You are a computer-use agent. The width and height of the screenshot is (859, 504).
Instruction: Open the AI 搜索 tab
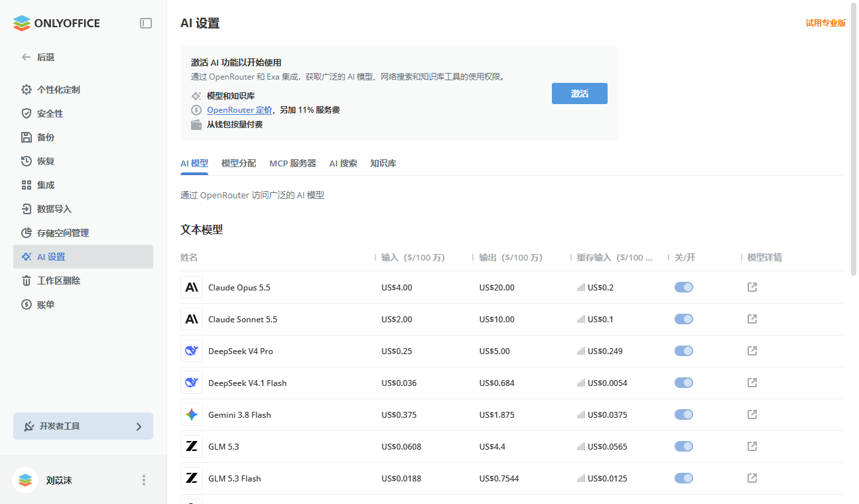tap(343, 163)
